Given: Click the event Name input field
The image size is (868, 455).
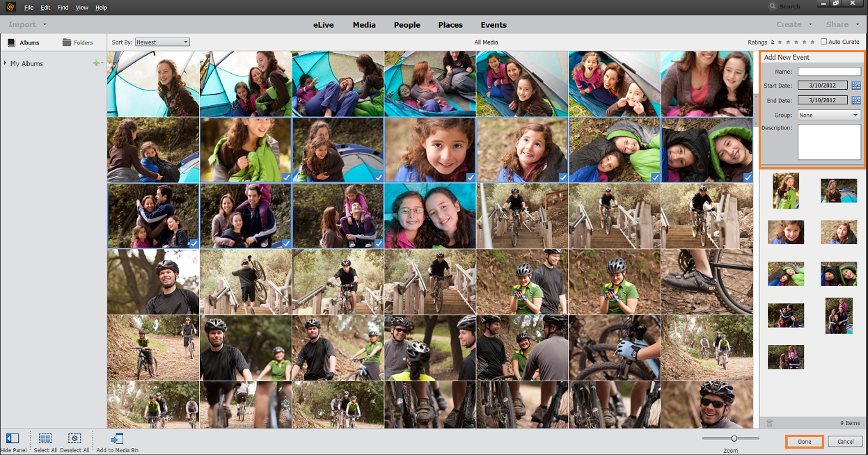Looking at the screenshot, I should [829, 71].
